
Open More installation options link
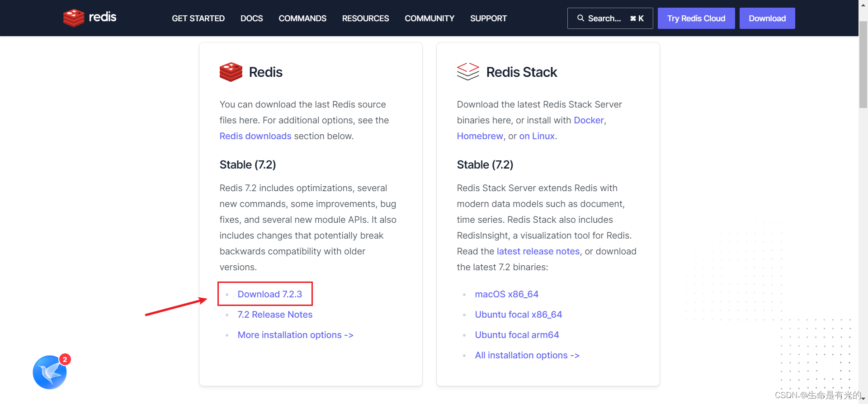click(296, 335)
